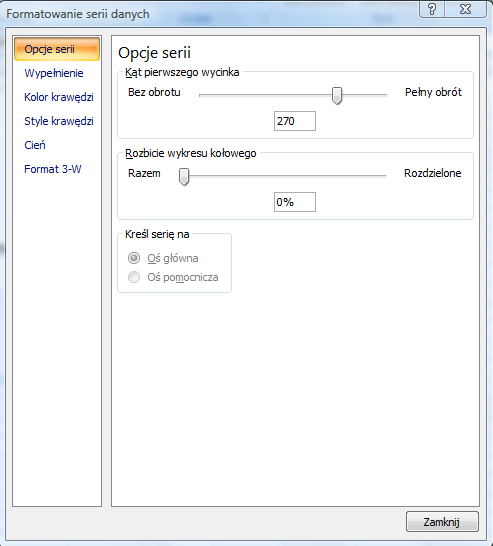Click the Help question mark button
The width and height of the screenshot is (493, 546).
(x=432, y=9)
